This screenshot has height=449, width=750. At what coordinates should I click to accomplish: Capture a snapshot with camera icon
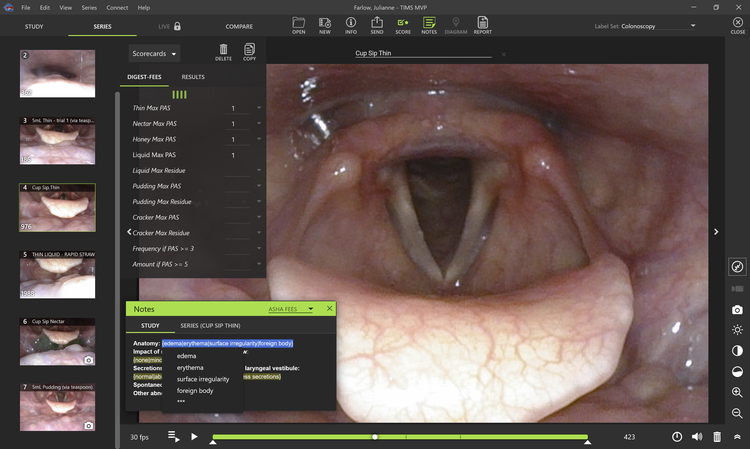pyautogui.click(x=737, y=310)
